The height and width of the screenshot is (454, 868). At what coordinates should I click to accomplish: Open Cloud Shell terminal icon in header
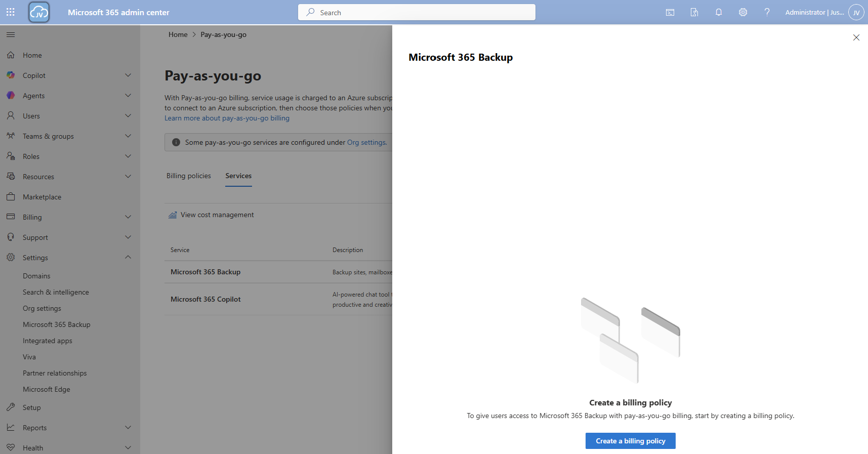(x=670, y=12)
